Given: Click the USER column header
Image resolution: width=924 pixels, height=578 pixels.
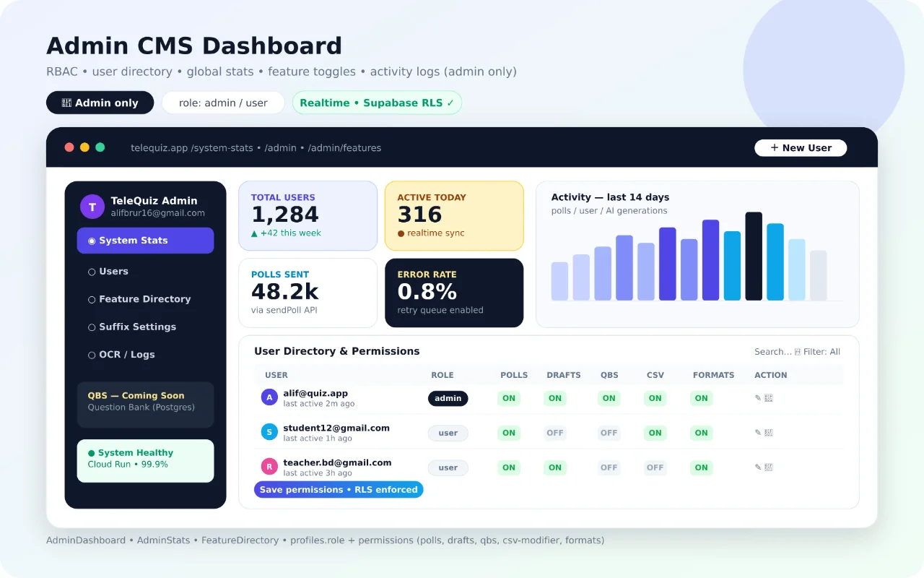Looking at the screenshot, I should pos(276,375).
